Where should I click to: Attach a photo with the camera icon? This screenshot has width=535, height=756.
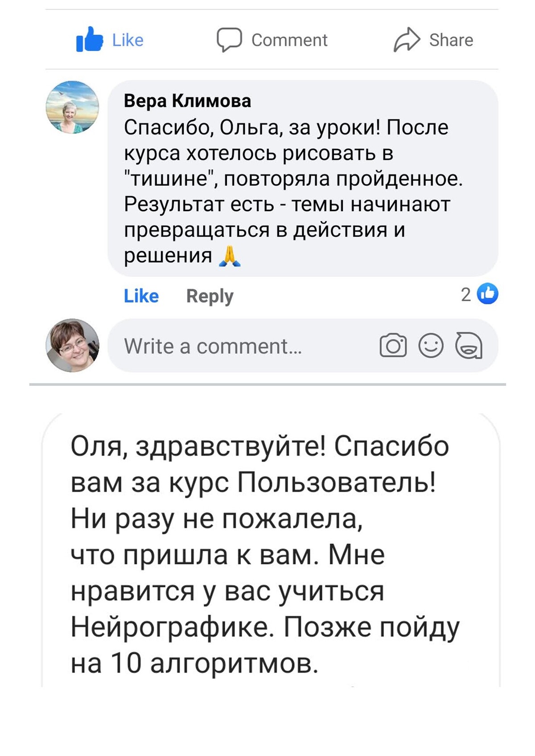[x=393, y=346]
